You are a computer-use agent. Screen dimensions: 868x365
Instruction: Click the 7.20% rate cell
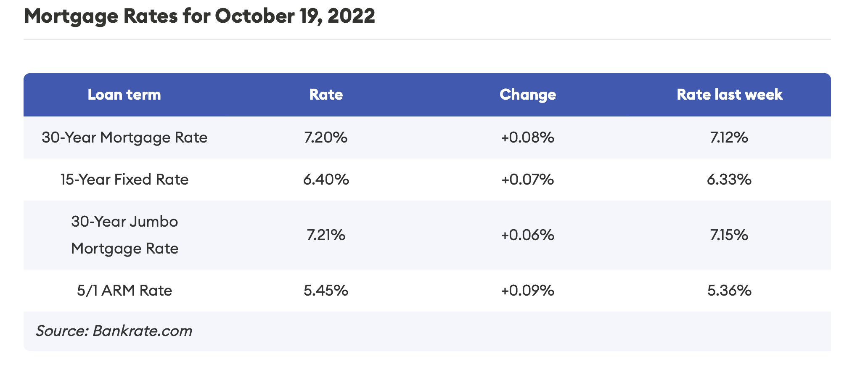pyautogui.click(x=326, y=138)
